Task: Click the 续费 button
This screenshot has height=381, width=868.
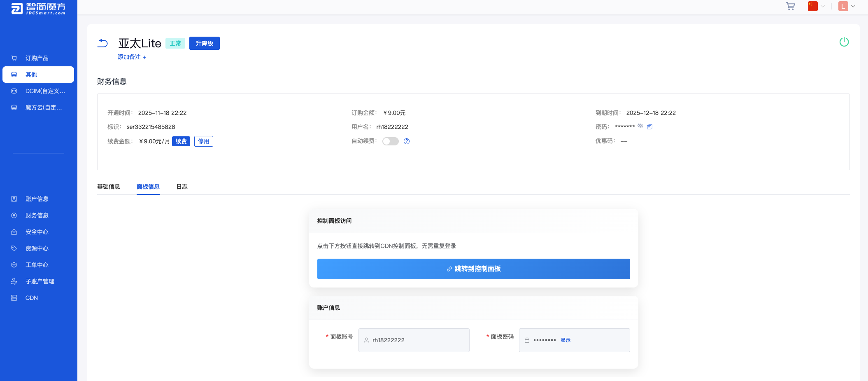Action: 181,141
